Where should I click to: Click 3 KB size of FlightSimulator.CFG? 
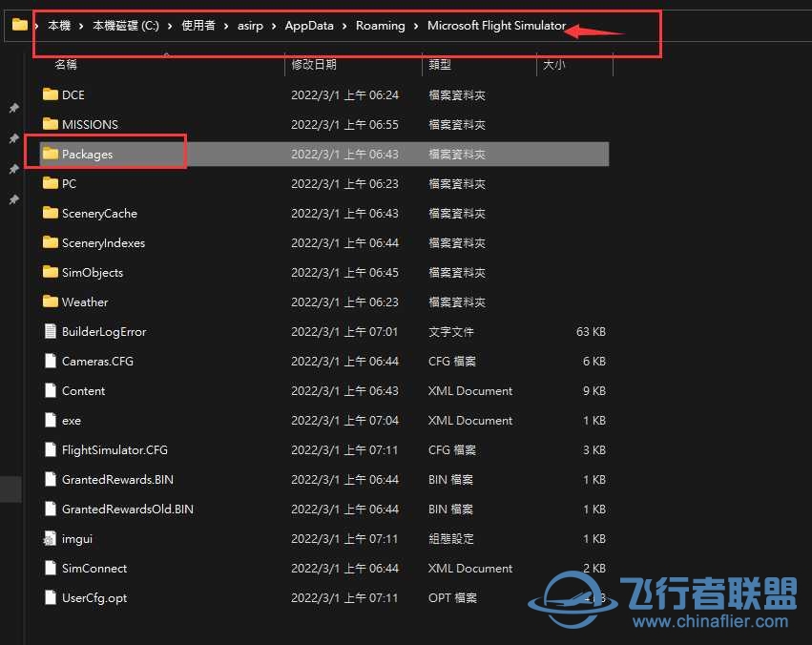(594, 449)
